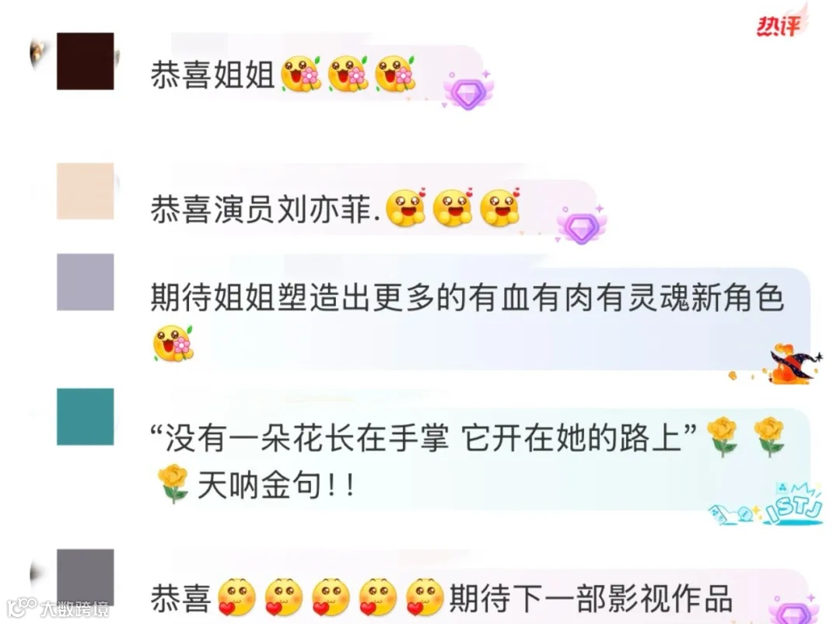Click the 天呐金句 comment text
The height and width of the screenshot is (624, 840).
[275, 486]
